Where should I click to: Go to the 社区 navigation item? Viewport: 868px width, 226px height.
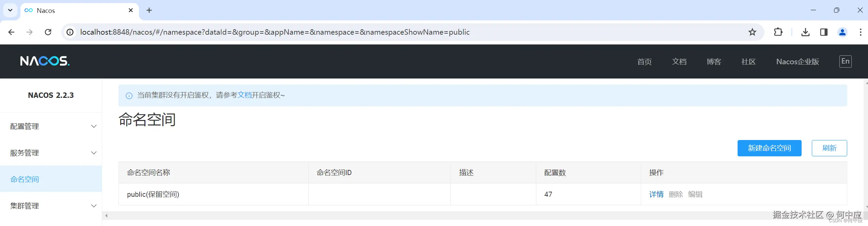coord(748,62)
